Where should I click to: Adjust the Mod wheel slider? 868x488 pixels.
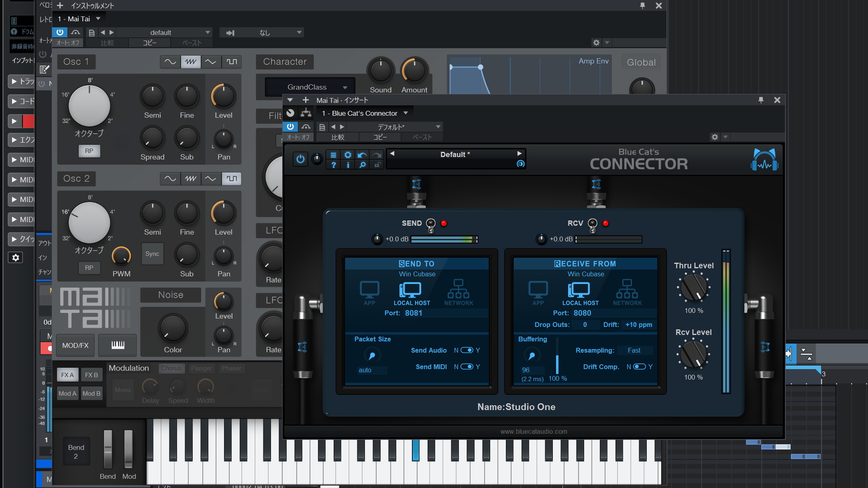[x=128, y=449]
